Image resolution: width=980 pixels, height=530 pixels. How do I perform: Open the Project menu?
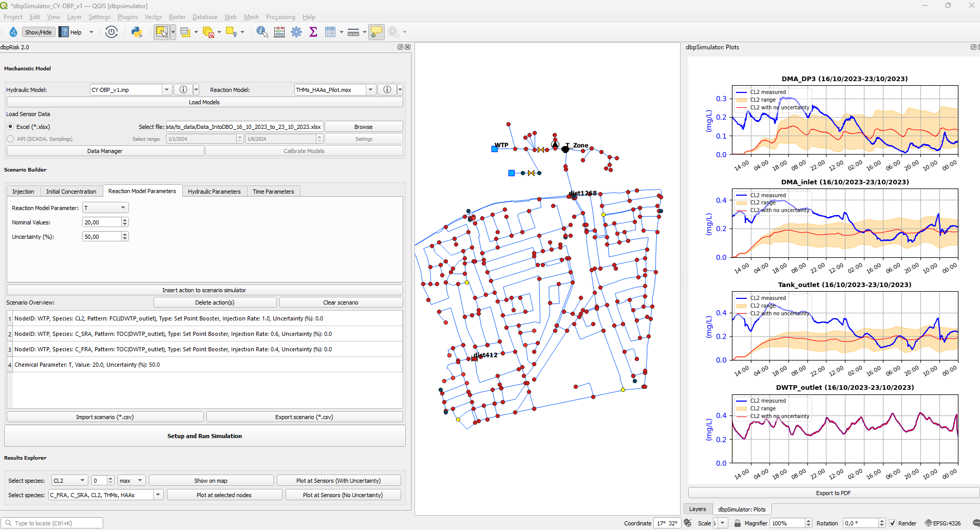coord(13,17)
